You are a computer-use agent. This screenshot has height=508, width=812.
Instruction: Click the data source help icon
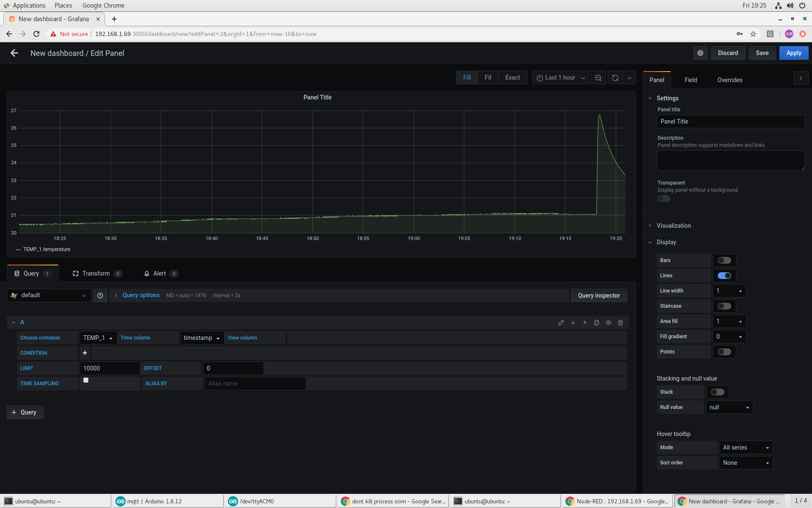(100, 295)
